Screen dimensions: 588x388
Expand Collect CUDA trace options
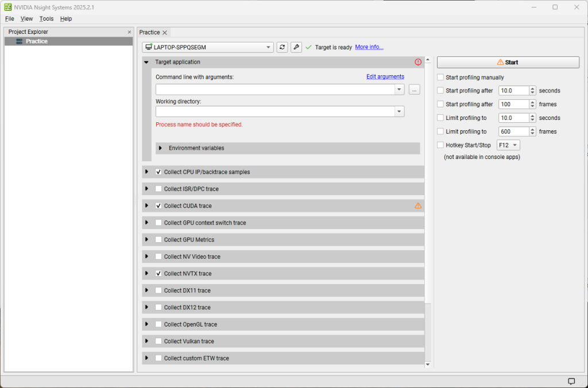[146, 205]
